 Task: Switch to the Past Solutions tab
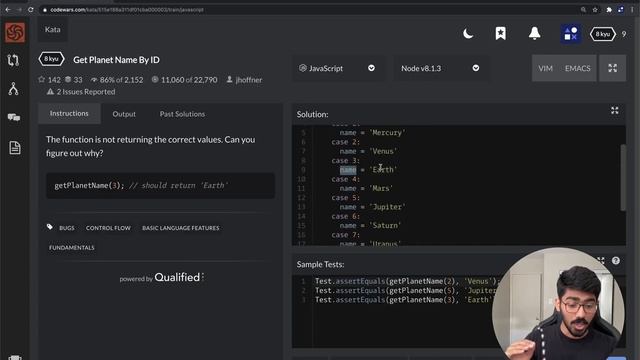(x=182, y=114)
